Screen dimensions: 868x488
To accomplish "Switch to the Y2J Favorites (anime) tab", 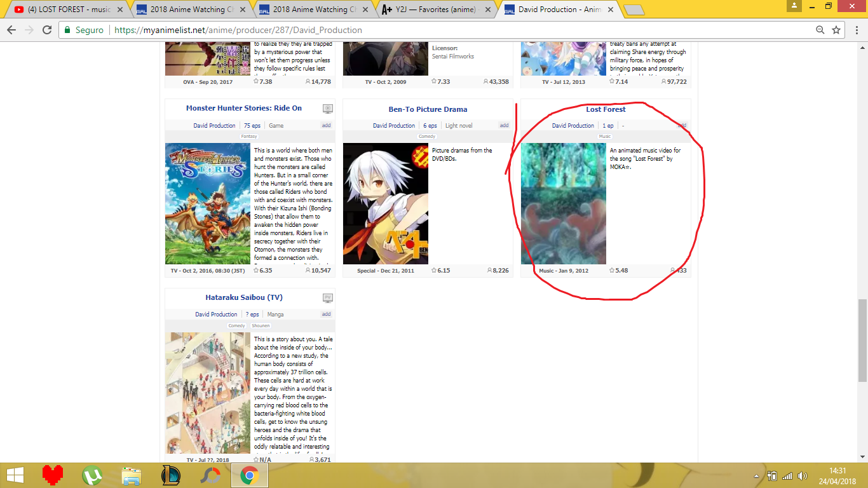I will pos(436,10).
